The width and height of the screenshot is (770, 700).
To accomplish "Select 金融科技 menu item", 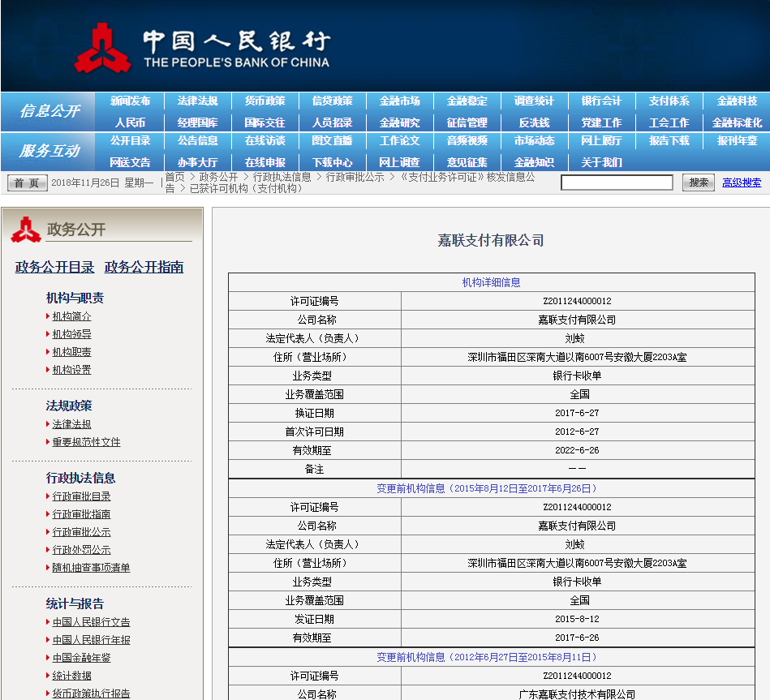I will pos(737,101).
